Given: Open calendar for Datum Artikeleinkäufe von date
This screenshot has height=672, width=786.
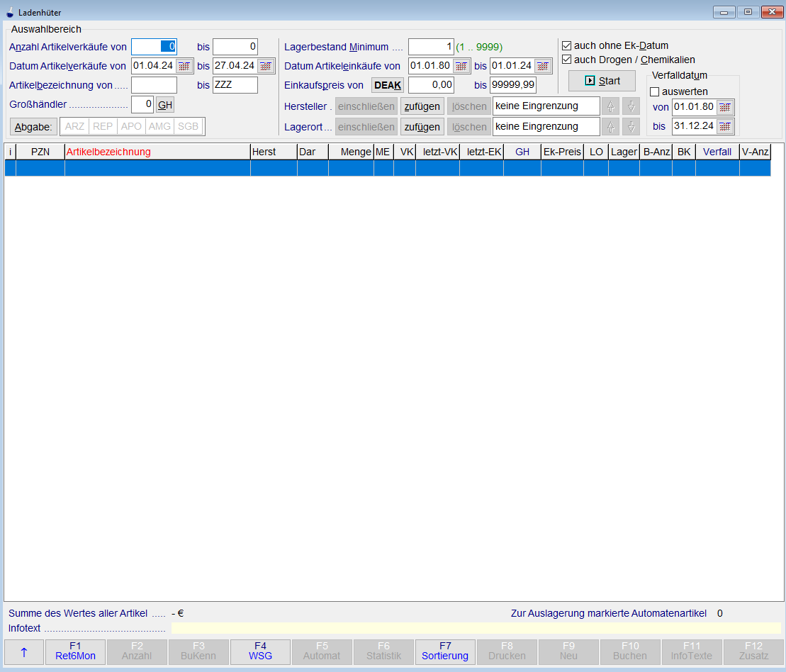Looking at the screenshot, I should tap(461, 66).
